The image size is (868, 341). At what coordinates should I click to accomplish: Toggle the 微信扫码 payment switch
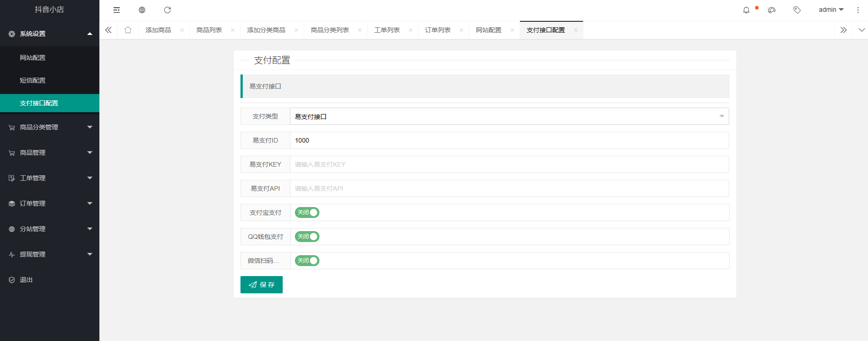[x=307, y=261]
